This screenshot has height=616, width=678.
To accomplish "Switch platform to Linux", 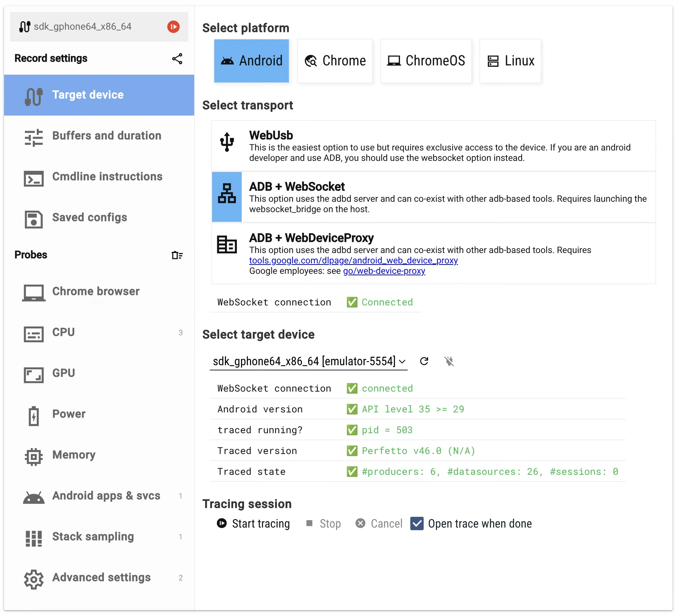I will pyautogui.click(x=511, y=61).
